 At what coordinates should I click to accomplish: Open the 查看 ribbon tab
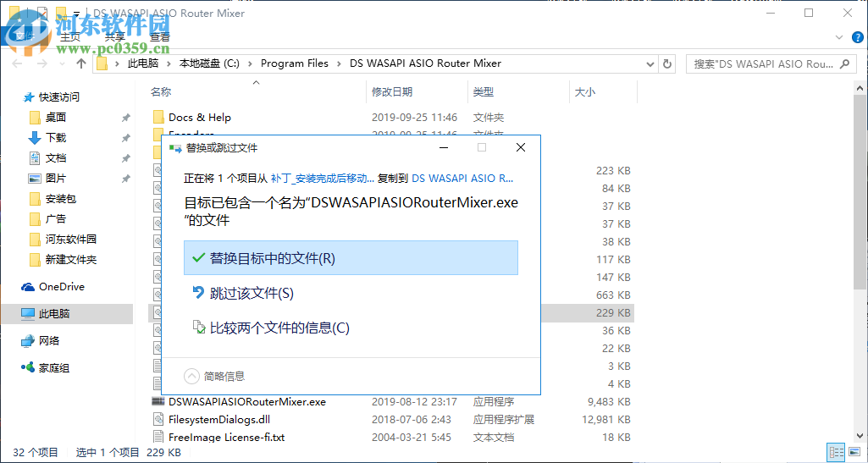[x=160, y=36]
